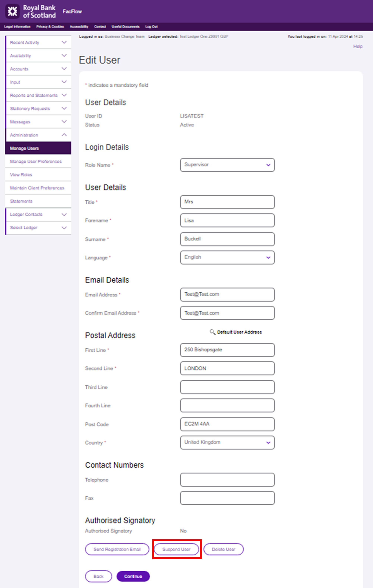Click the Log Out link
This screenshot has width=373, height=588.
151,27
